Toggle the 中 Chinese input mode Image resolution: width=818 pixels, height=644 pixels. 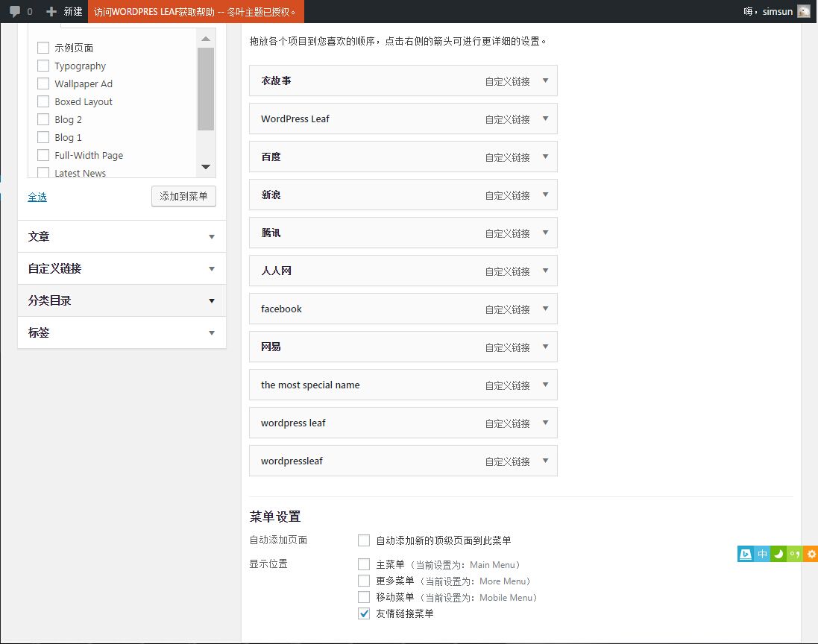point(762,554)
